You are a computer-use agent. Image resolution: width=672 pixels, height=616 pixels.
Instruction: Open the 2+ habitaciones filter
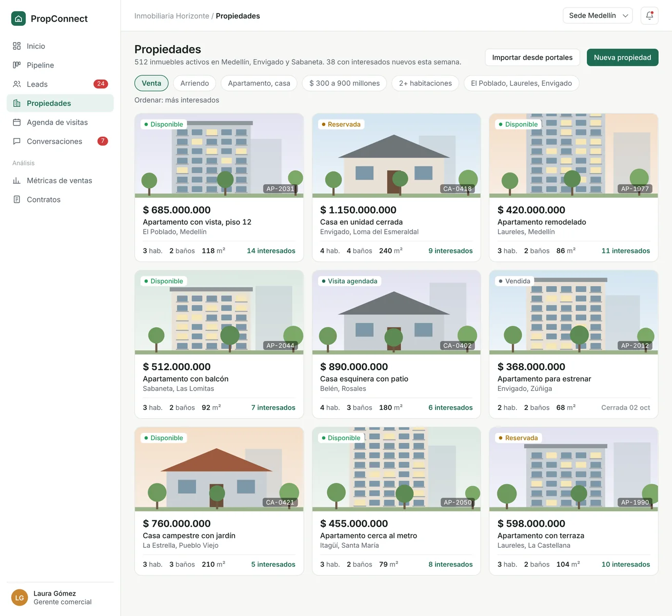(425, 83)
